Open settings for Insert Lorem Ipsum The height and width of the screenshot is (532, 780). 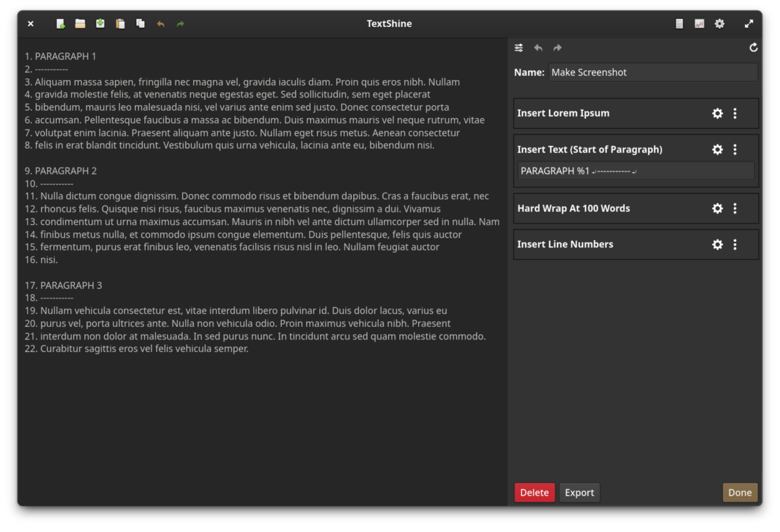coord(717,113)
